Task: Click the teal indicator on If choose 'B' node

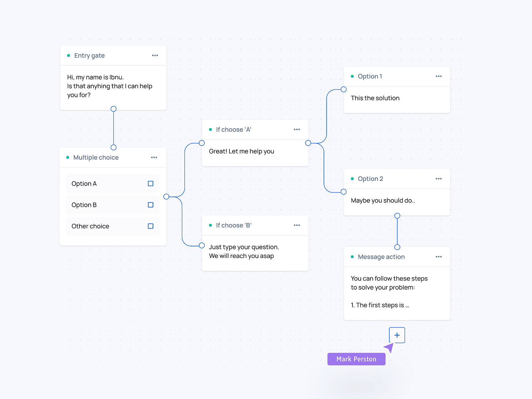Action: (210, 225)
